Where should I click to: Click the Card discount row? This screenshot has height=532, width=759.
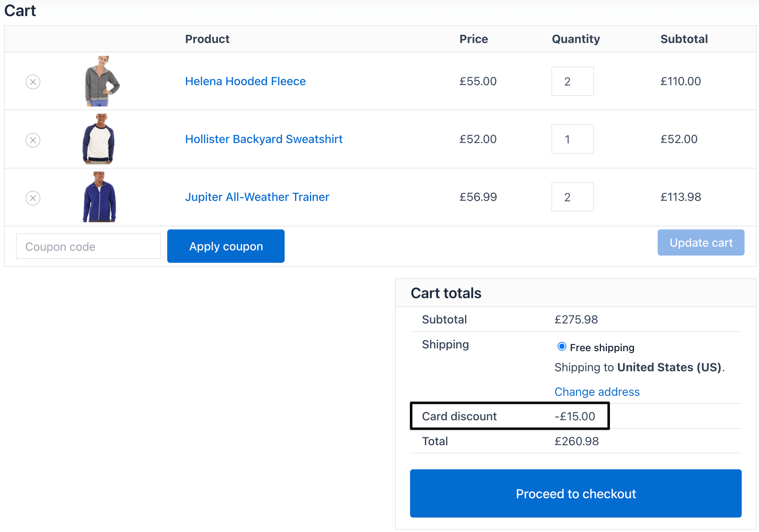coord(509,416)
